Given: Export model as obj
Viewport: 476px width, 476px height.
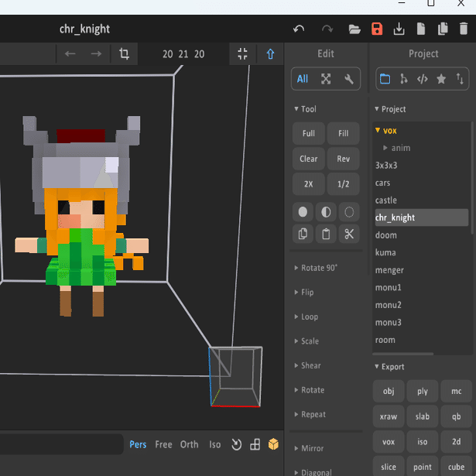Looking at the screenshot, I should [389, 392].
